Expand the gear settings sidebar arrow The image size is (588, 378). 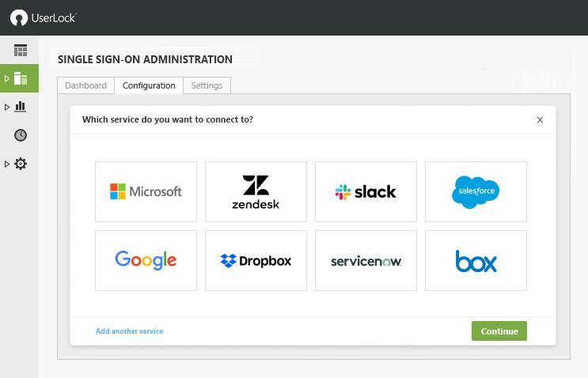pyautogui.click(x=7, y=164)
